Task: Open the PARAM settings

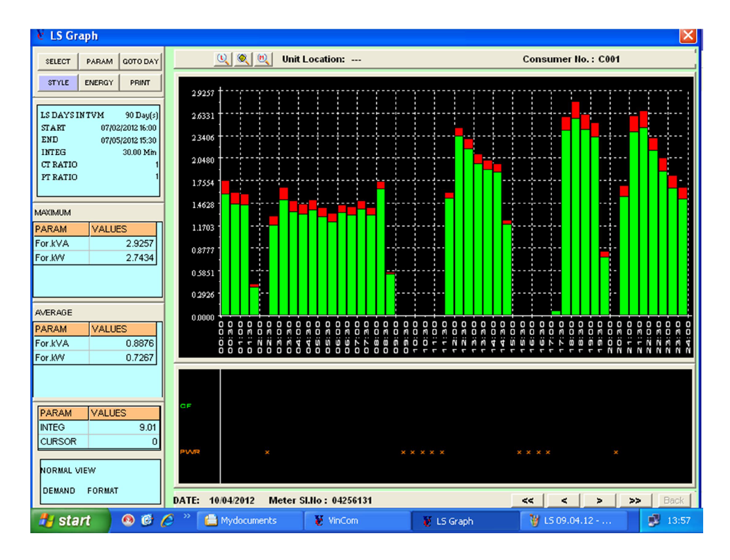Action: tap(98, 61)
